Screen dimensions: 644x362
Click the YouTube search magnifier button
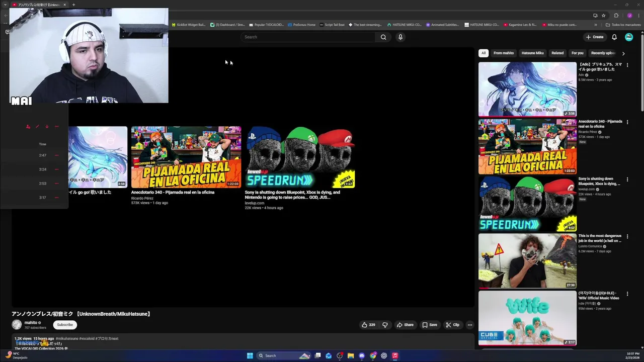tap(383, 37)
